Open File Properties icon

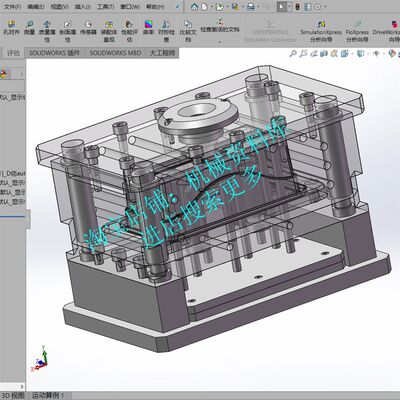point(308,7)
